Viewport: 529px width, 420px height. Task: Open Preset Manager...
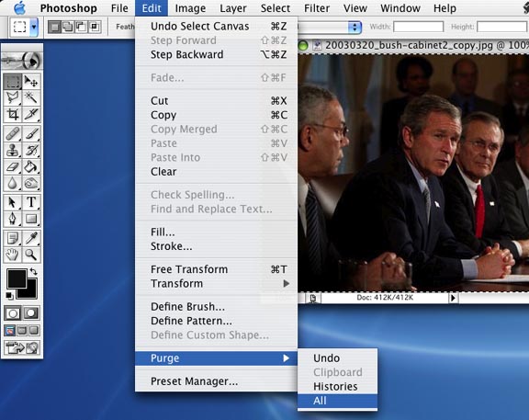(216, 381)
